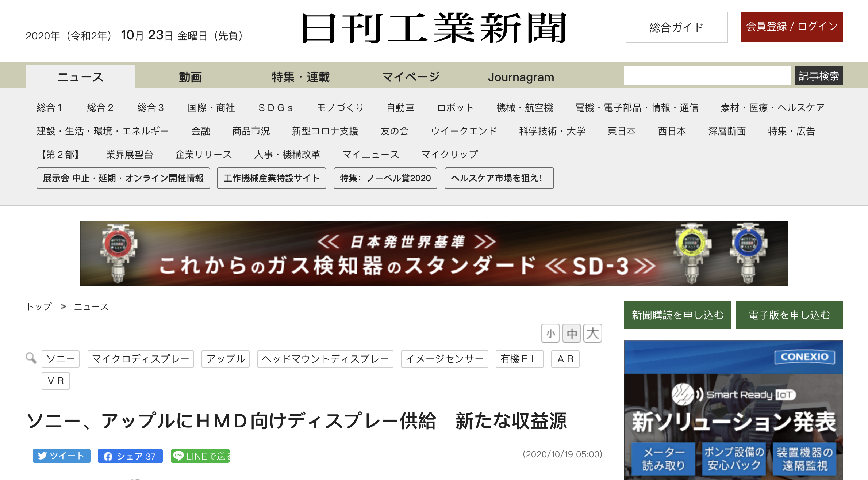Open the 深層断面 category
The width and height of the screenshot is (868, 480).
(727, 131)
